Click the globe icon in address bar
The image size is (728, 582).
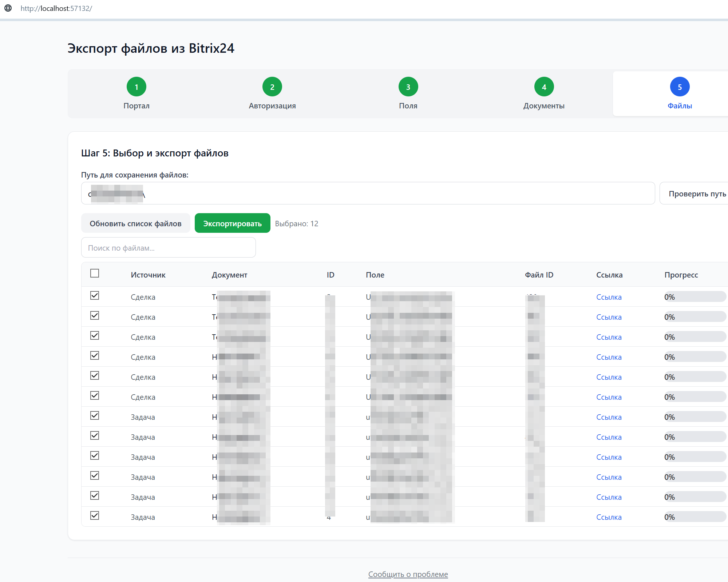coord(8,8)
